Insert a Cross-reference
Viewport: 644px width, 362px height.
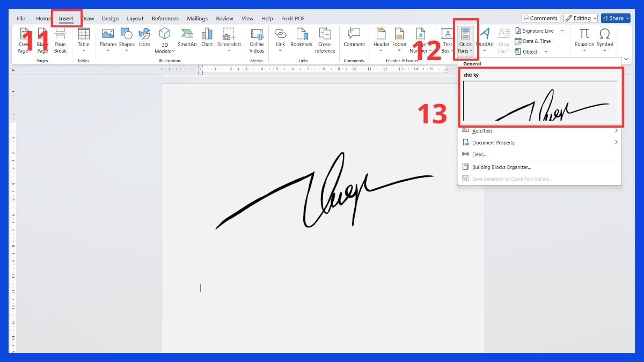pos(325,41)
